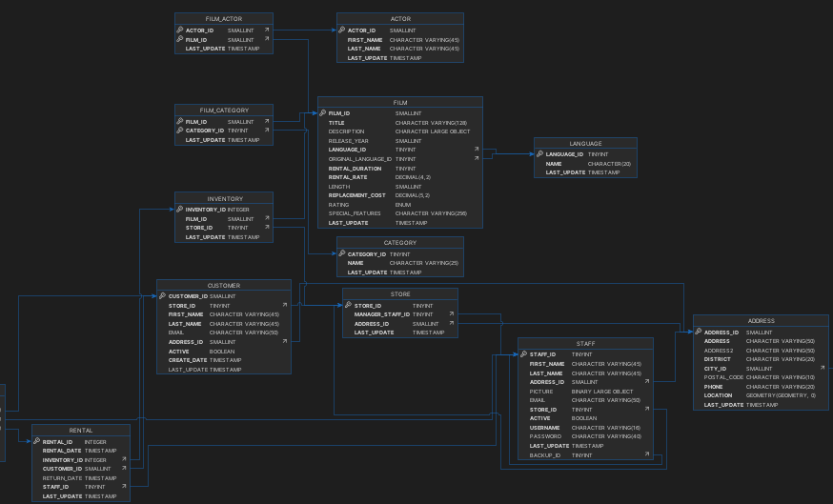The height and width of the screenshot is (504, 833).
Task: Select the FILM table header
Action: (399, 102)
